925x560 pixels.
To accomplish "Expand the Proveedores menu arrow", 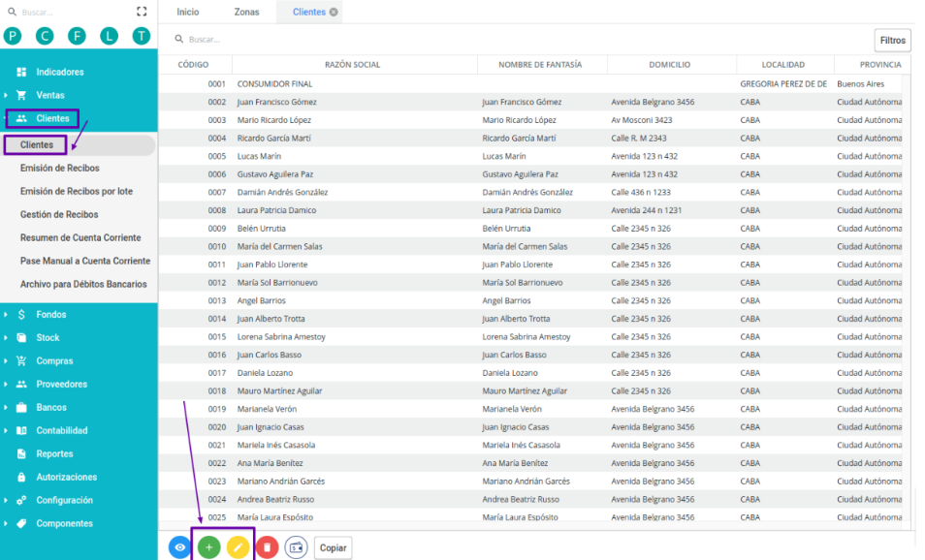I will pos(6,384).
